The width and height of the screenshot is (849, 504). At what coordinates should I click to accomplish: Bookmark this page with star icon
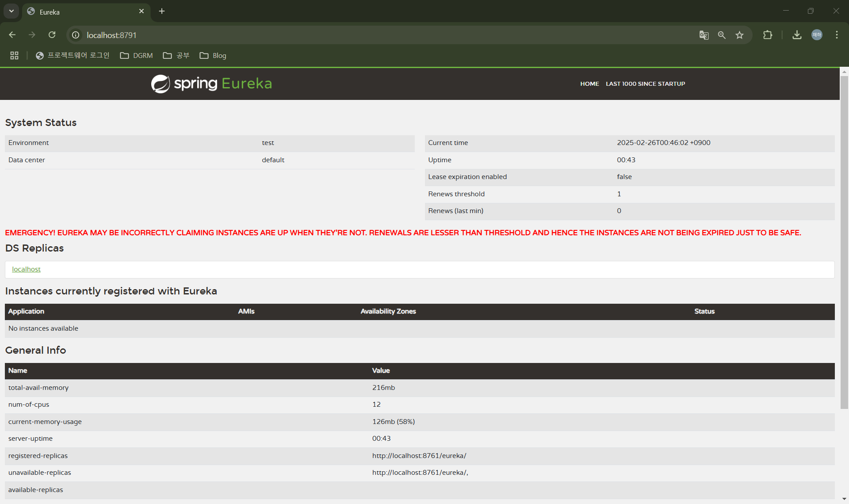tap(739, 35)
